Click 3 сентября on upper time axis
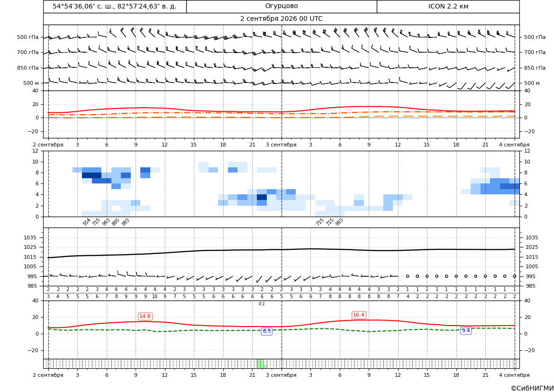This screenshot has width=554, height=392. point(281,145)
